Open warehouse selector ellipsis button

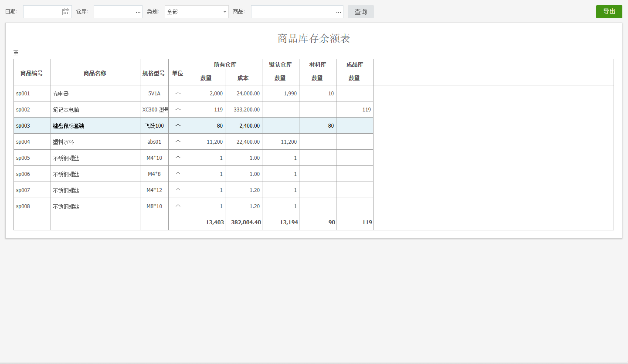(x=138, y=12)
